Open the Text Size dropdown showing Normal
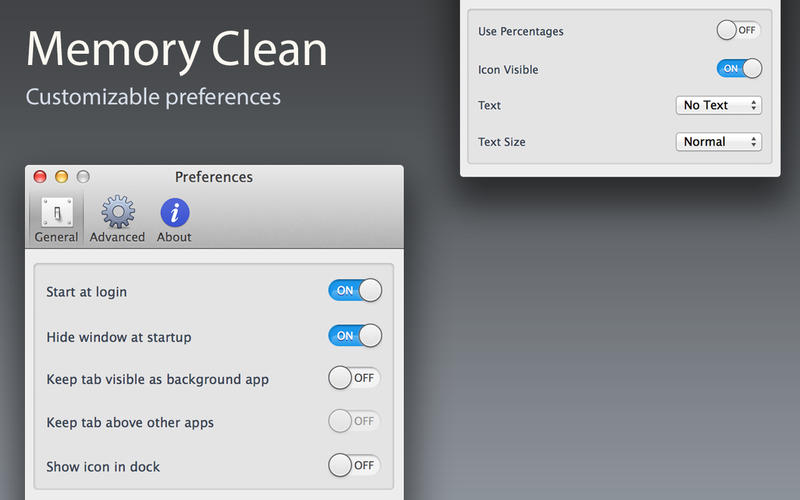The image size is (800, 500). pyautogui.click(x=718, y=142)
